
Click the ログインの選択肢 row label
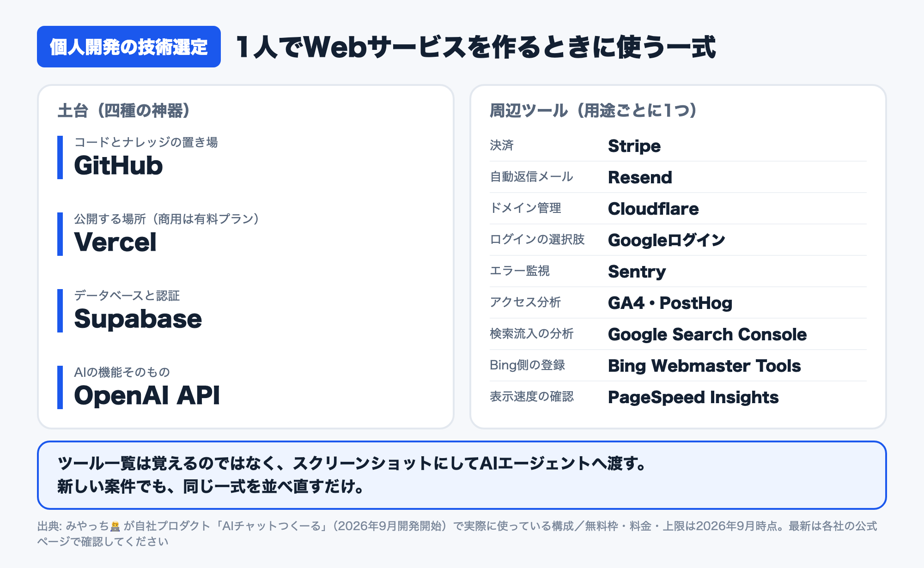(537, 240)
